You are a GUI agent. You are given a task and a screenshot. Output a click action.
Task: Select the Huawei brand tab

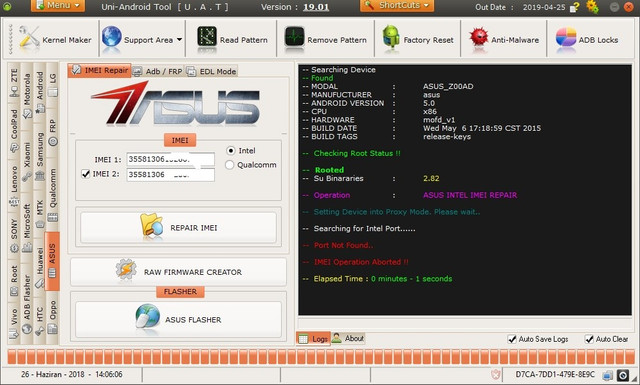(40, 267)
